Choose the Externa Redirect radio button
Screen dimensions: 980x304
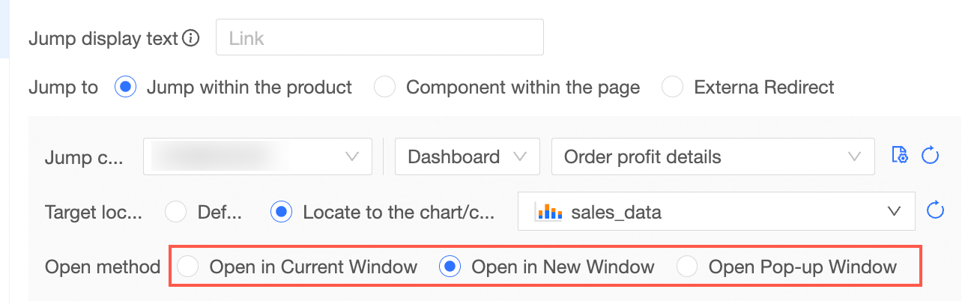[x=672, y=88]
